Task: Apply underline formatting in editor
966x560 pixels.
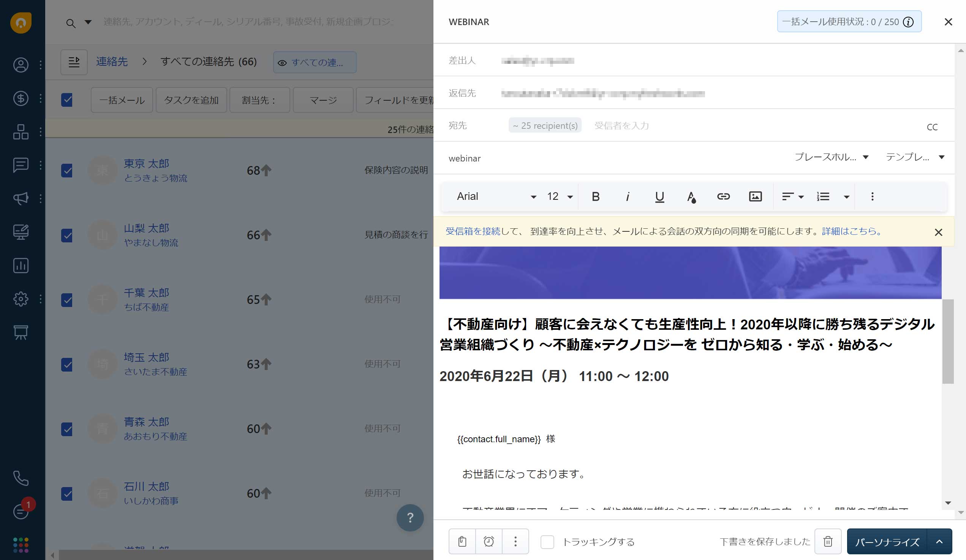Action: pyautogui.click(x=659, y=197)
